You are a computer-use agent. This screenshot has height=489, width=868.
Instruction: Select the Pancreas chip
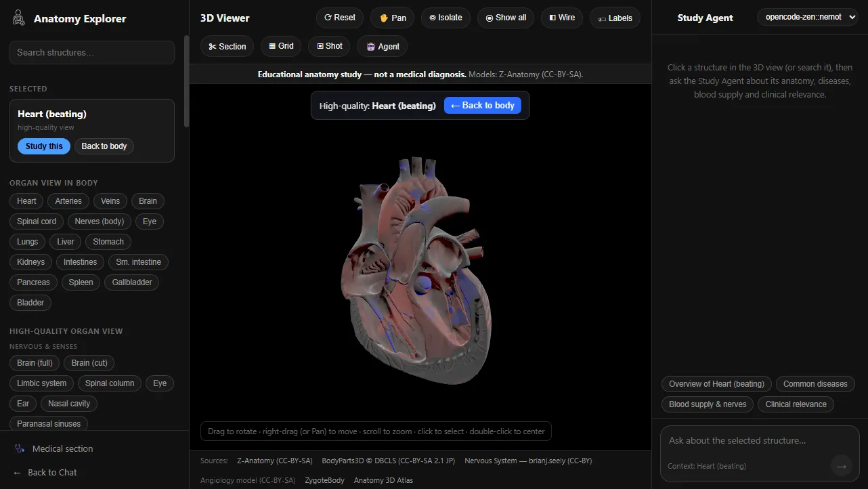point(33,282)
